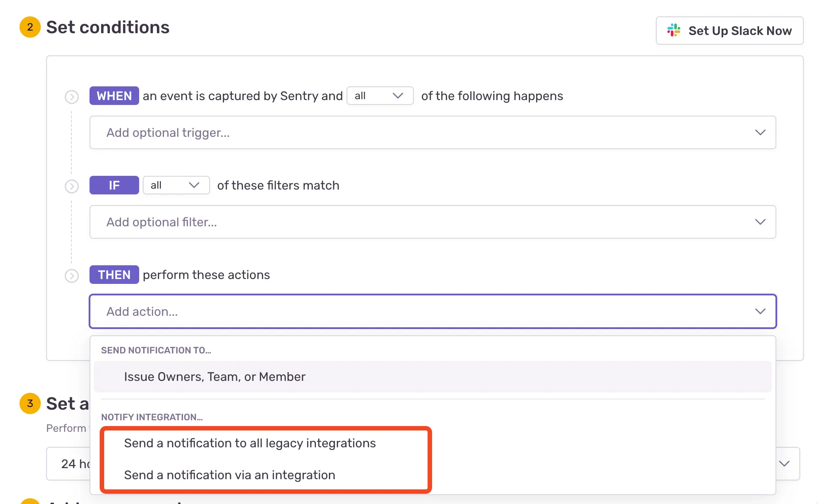
Task: Collapse the Add action dropdown via its chevron
Action: (760, 311)
